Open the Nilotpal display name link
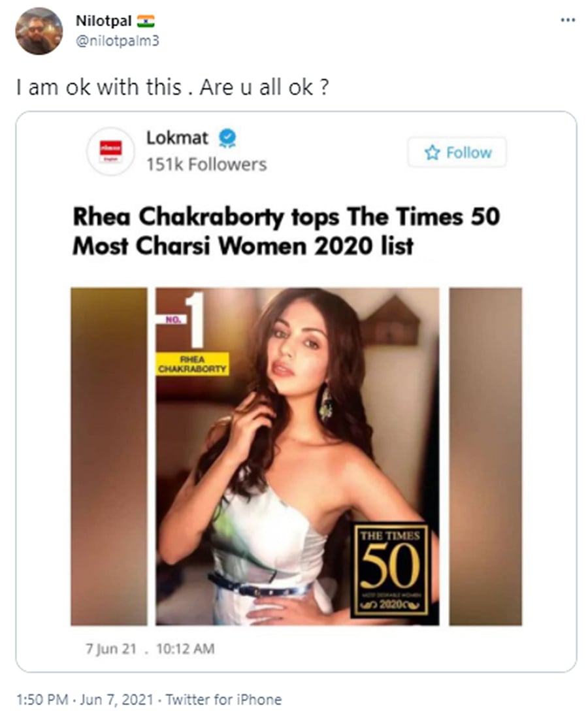Viewport: 588px width, 724px height. (103, 21)
